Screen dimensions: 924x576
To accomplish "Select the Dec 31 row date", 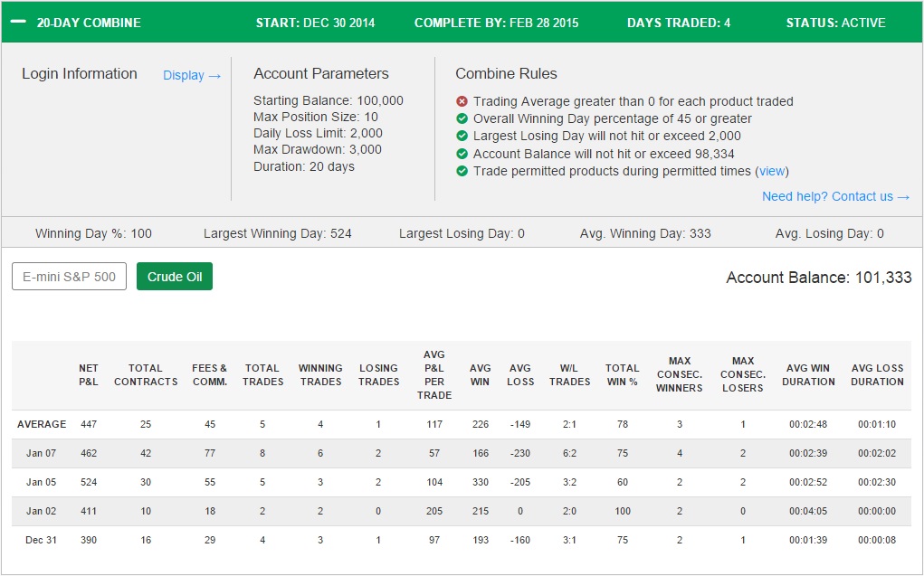I will point(42,540).
